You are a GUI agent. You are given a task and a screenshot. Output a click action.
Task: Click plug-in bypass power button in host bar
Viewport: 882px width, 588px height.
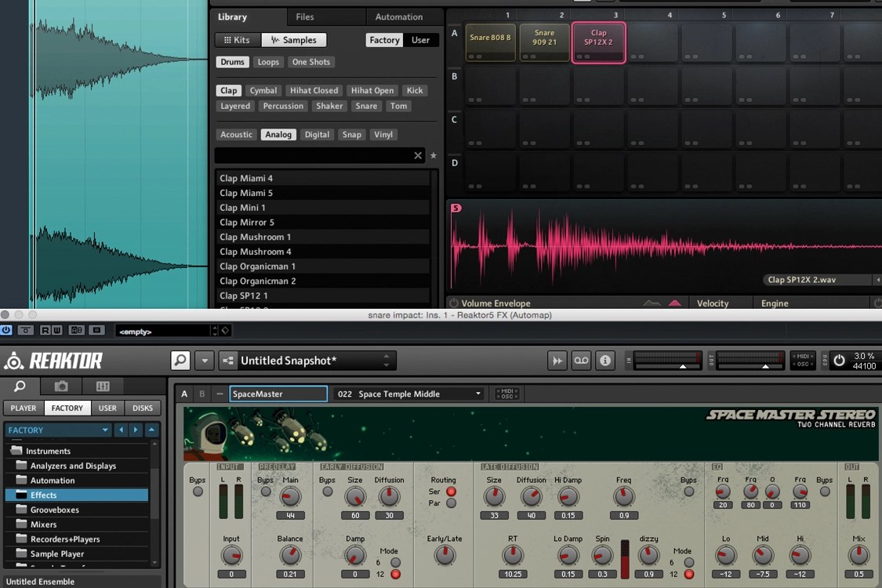pyautogui.click(x=6, y=330)
